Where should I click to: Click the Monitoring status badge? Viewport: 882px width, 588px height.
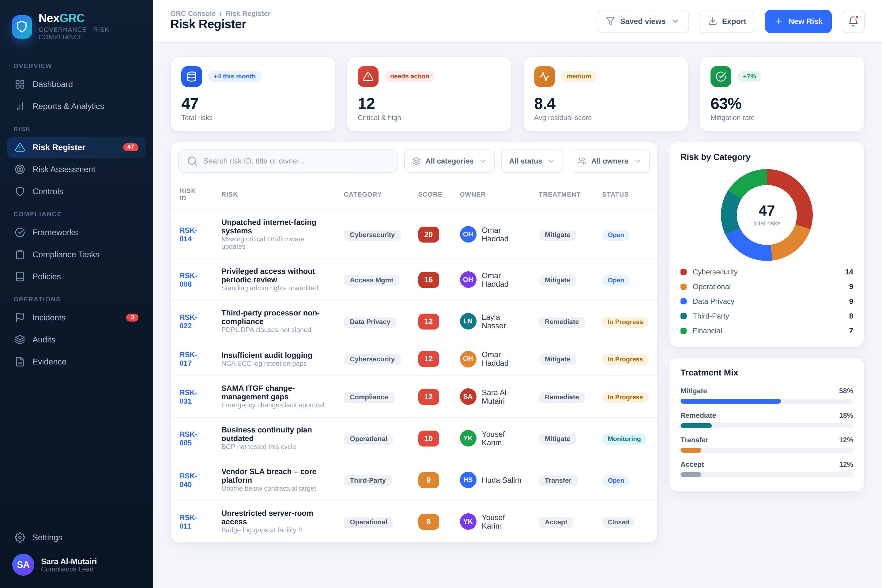pos(624,439)
